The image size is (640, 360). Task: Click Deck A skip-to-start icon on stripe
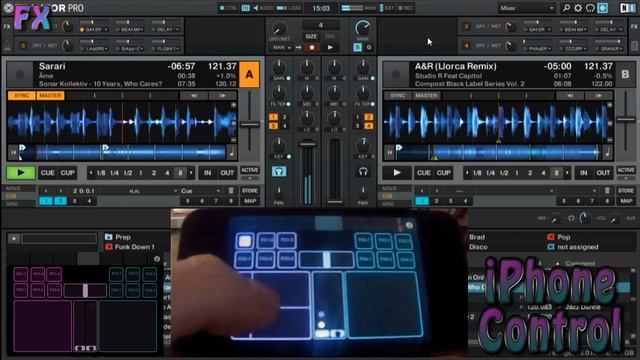13,153
